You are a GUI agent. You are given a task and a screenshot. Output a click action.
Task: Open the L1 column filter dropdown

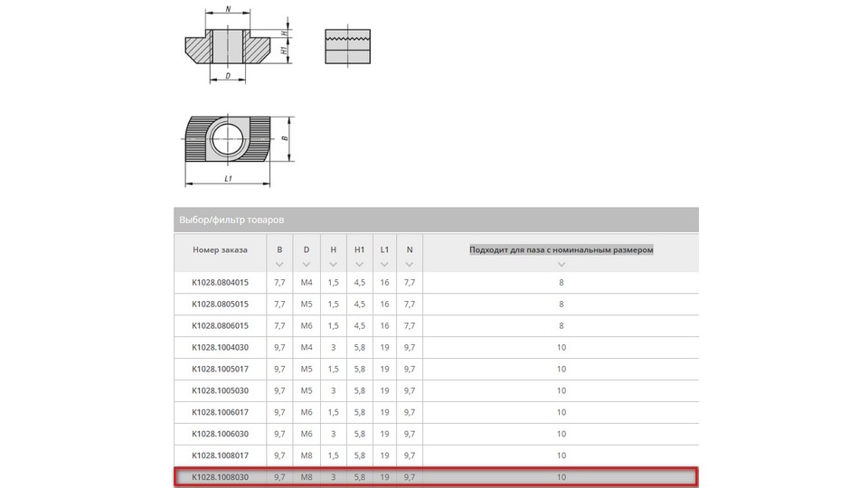(x=384, y=265)
